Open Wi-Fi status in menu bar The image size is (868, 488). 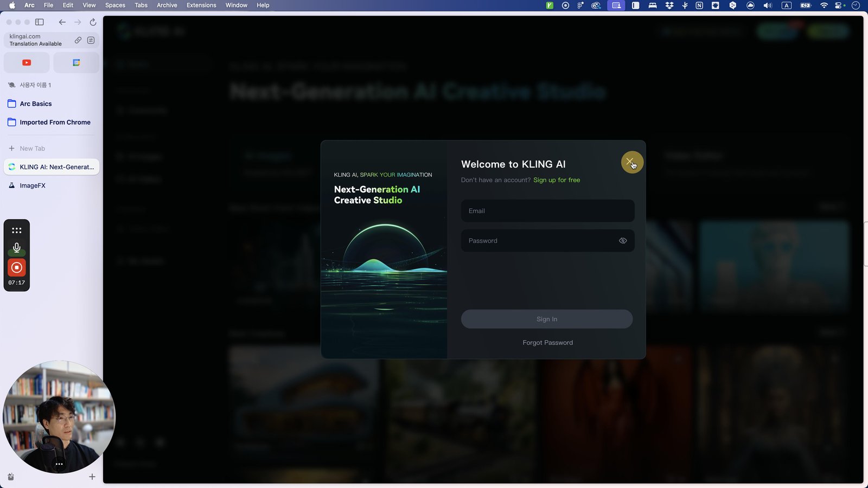pyautogui.click(x=824, y=5)
